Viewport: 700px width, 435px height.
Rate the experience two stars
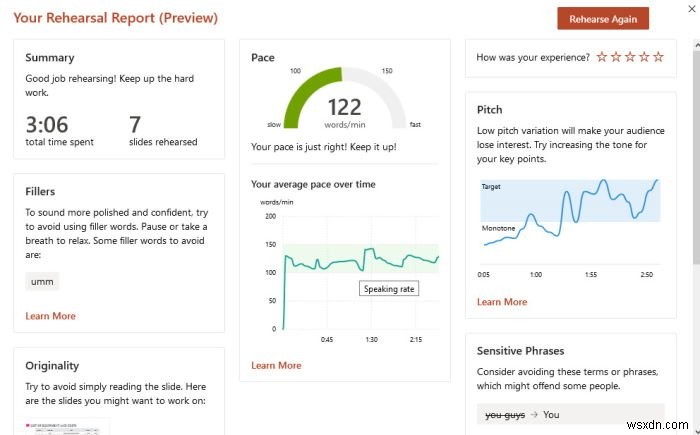[615, 57]
